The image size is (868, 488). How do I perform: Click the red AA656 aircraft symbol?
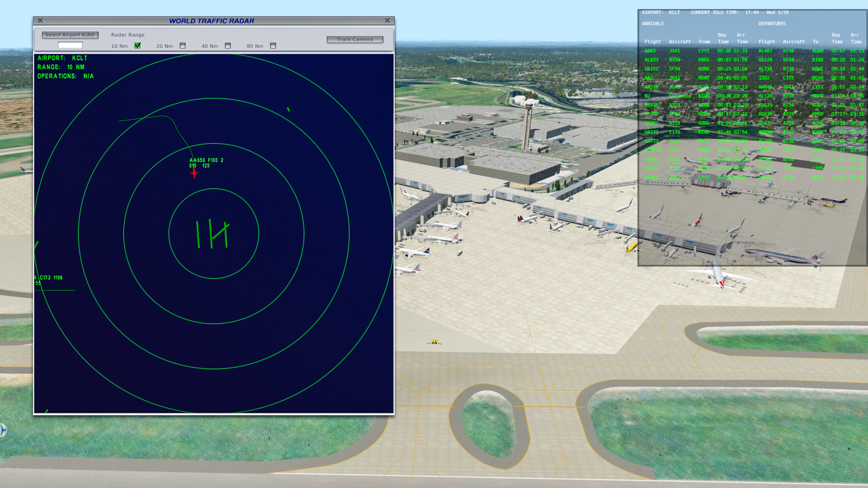coord(194,174)
